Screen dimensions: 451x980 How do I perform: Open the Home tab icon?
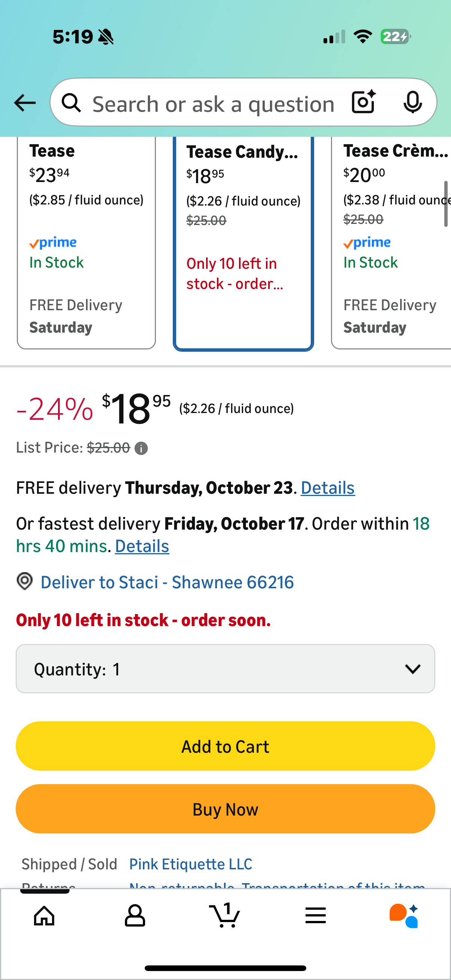(45, 915)
